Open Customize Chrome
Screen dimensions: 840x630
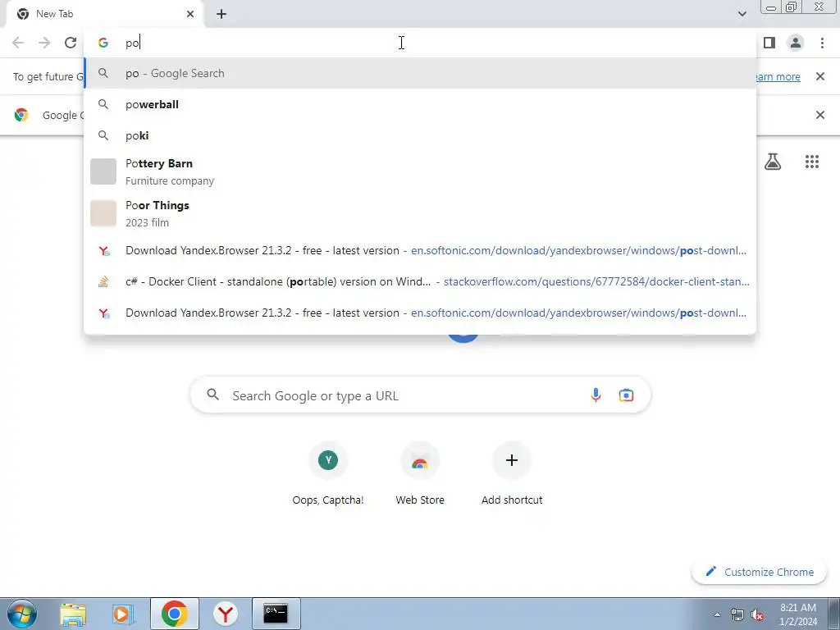pyautogui.click(x=759, y=572)
